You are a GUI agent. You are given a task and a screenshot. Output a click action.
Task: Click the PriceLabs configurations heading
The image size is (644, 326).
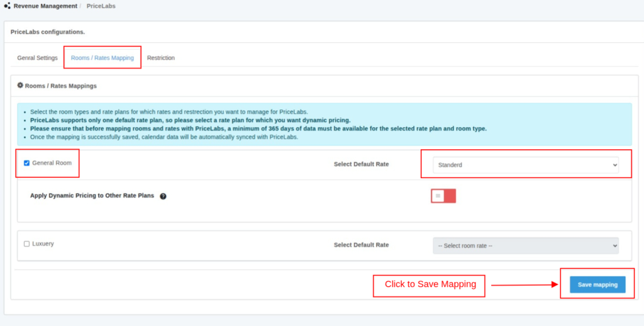(x=48, y=31)
